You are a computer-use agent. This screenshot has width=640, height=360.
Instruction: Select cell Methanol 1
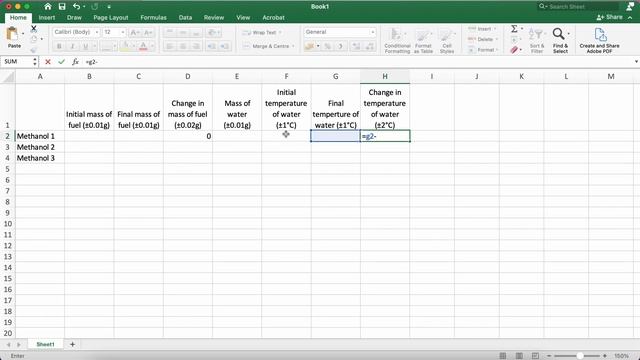40,136
